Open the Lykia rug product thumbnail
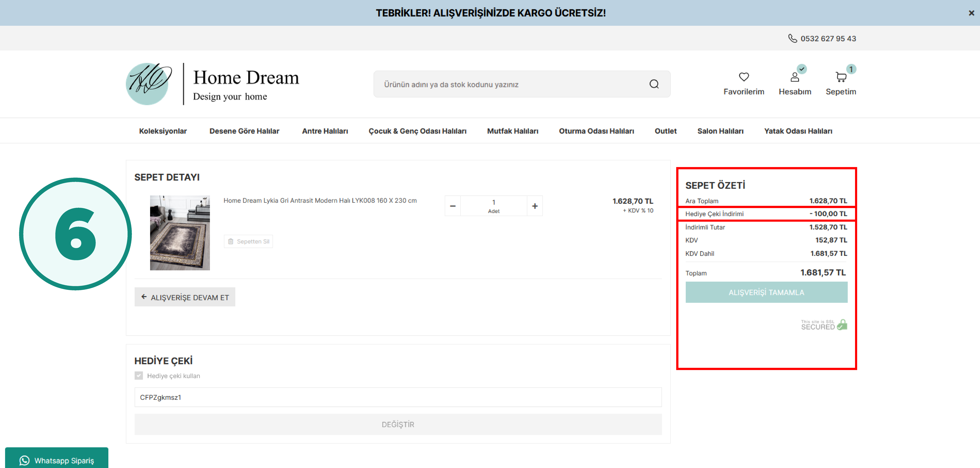The width and height of the screenshot is (980, 468). (x=180, y=233)
